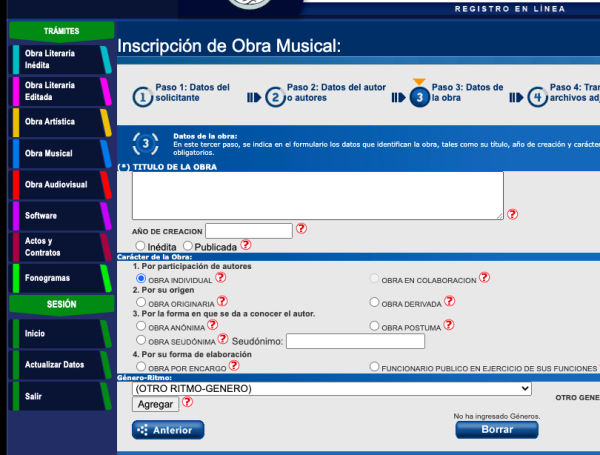600x455 pixels.
Task: Open Fonogramas menu item
Action: pyautogui.click(x=61, y=278)
